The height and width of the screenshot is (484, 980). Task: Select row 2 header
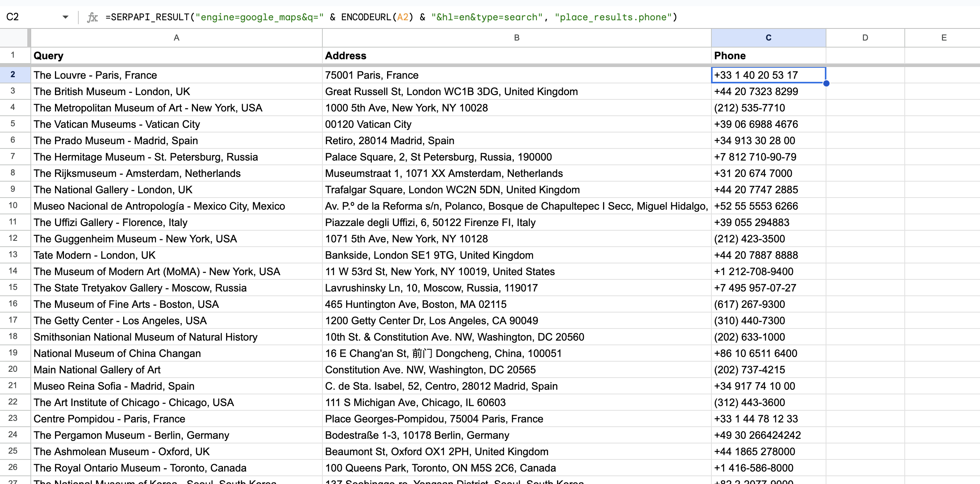pyautogui.click(x=13, y=74)
